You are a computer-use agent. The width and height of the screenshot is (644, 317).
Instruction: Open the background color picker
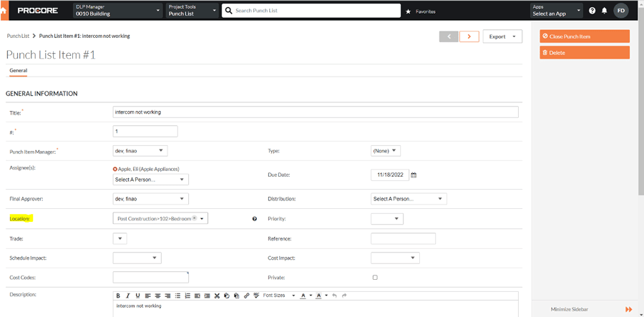point(321,296)
